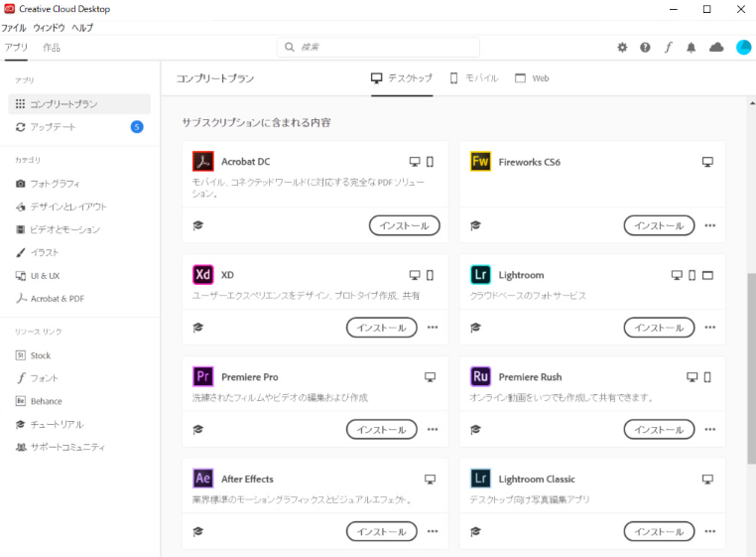Viewport: 756px width, 557px height.
Task: Open tutorial cap icon for XD
Action: pyautogui.click(x=198, y=328)
